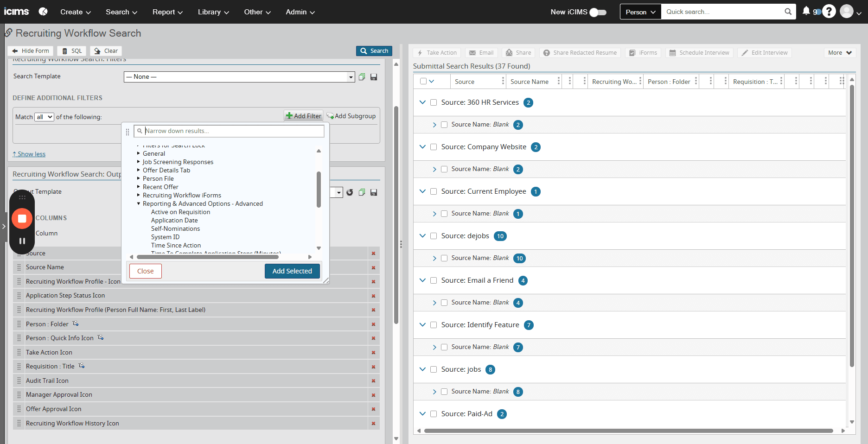Viewport: 868px width, 444px height.
Task: Expand the Person File filter group
Action: tap(138, 178)
